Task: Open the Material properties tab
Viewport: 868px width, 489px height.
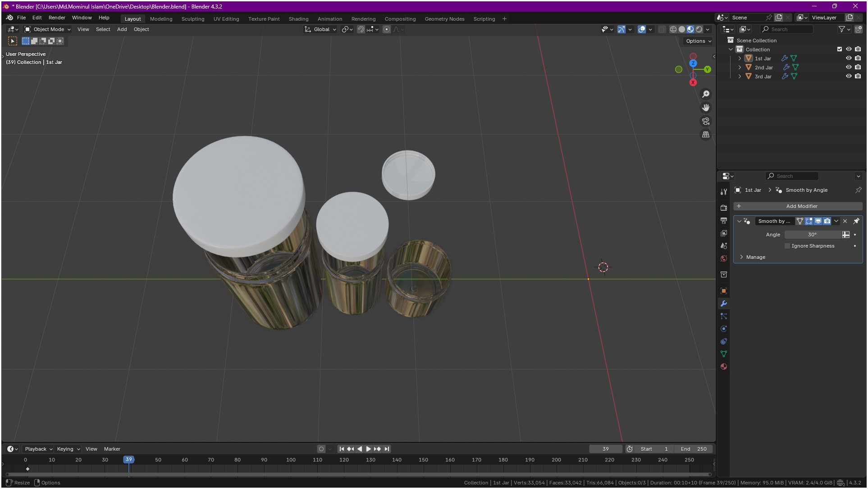Action: tap(724, 367)
